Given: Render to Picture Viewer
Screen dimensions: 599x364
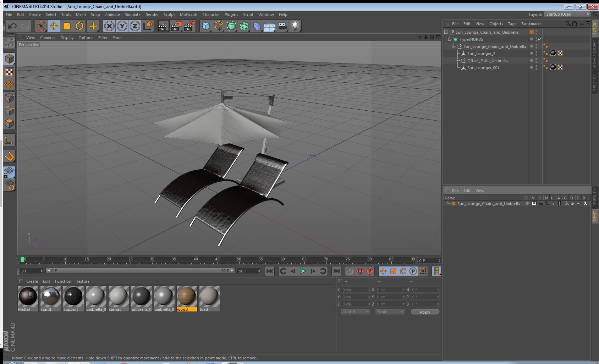Looking at the screenshot, I should 176,26.
